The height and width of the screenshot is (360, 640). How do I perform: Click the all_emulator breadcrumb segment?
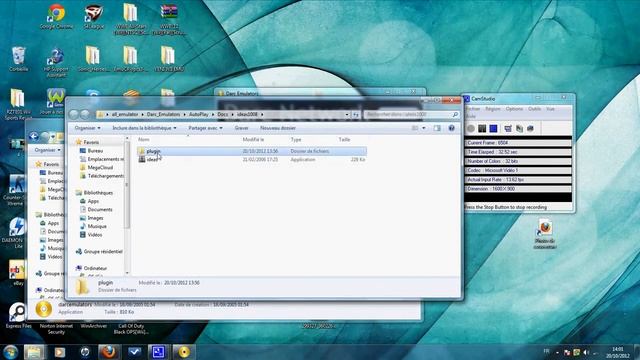pyautogui.click(x=125, y=115)
